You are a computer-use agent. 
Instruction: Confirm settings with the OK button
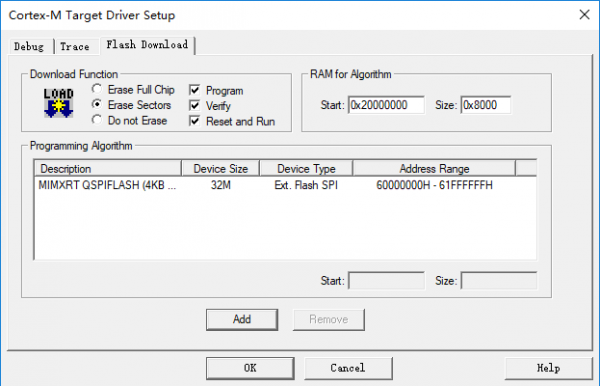coord(250,368)
